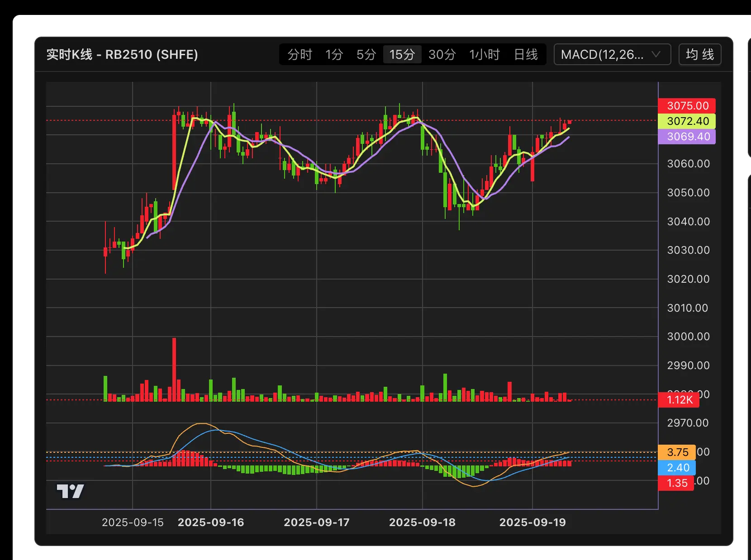This screenshot has height=560, width=751.
Task: Switch to 日线 daily chart
Action: 526,55
